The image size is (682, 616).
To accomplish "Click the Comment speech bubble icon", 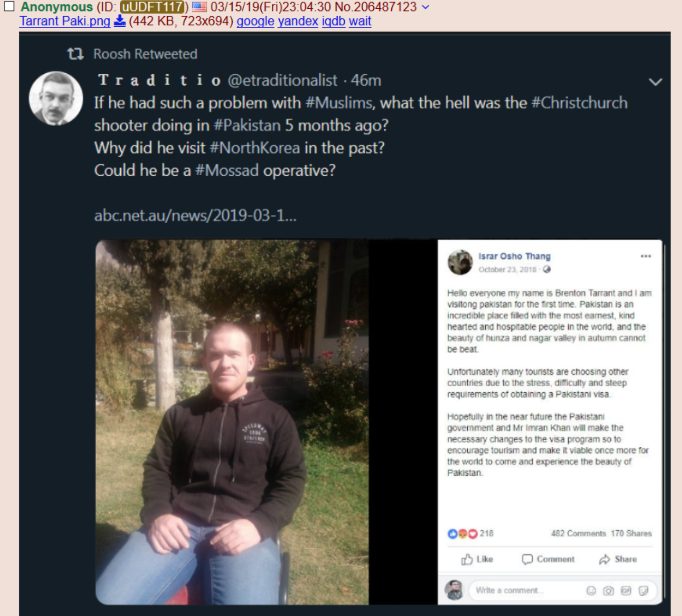I will (527, 559).
